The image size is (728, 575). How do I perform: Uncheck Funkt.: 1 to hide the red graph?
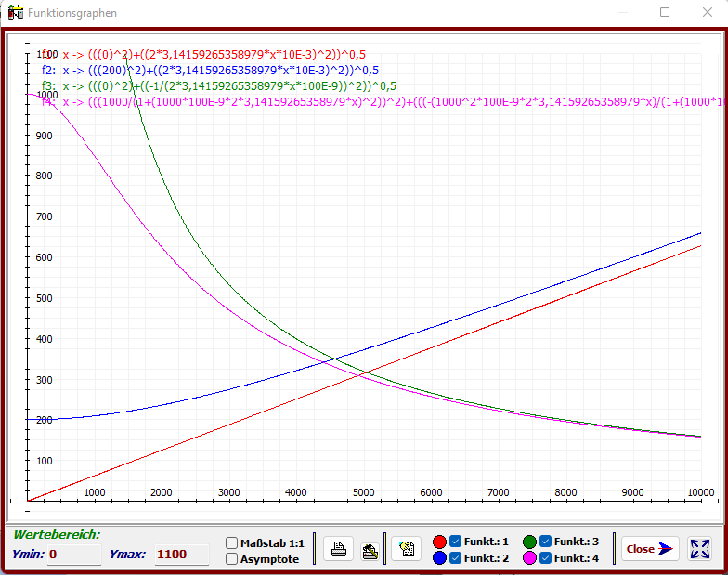(455, 542)
